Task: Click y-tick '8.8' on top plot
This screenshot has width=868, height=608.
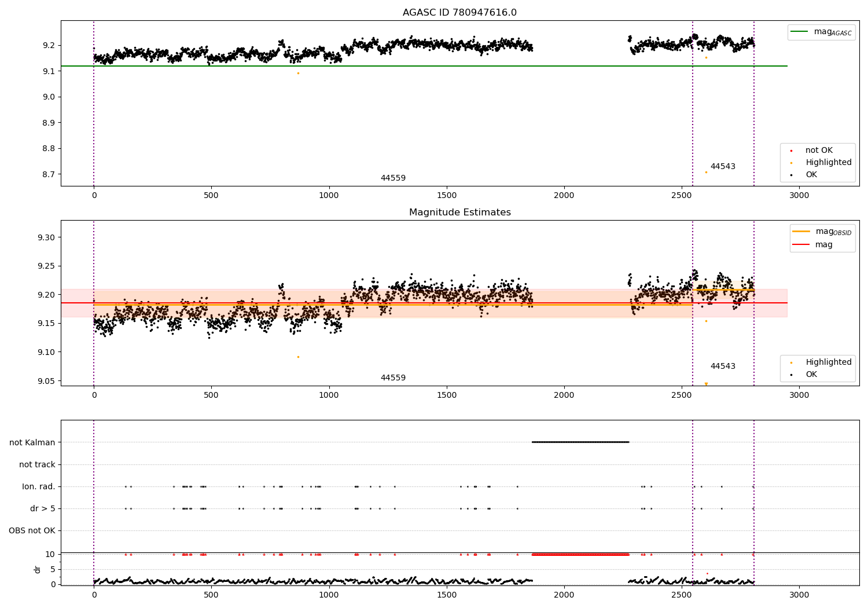Action: tap(48, 149)
